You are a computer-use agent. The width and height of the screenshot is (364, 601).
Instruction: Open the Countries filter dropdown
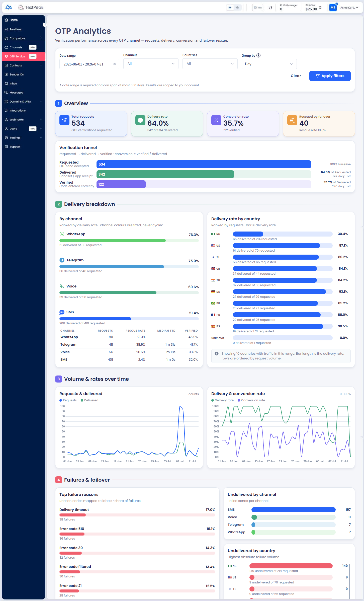(210, 64)
